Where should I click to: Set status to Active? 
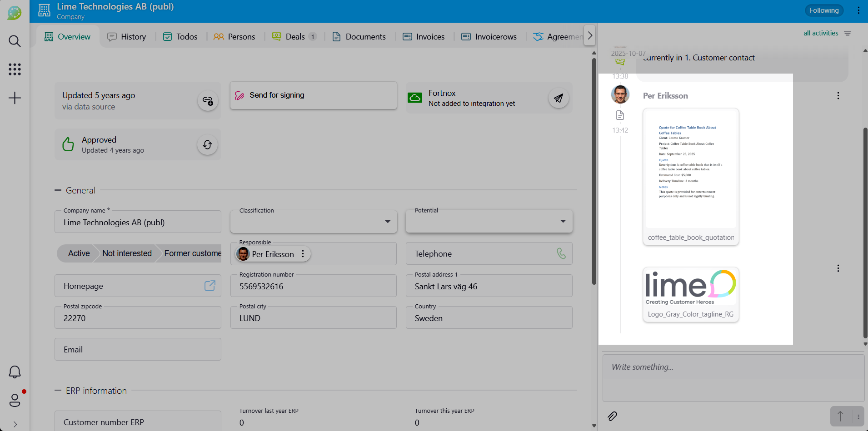click(79, 253)
